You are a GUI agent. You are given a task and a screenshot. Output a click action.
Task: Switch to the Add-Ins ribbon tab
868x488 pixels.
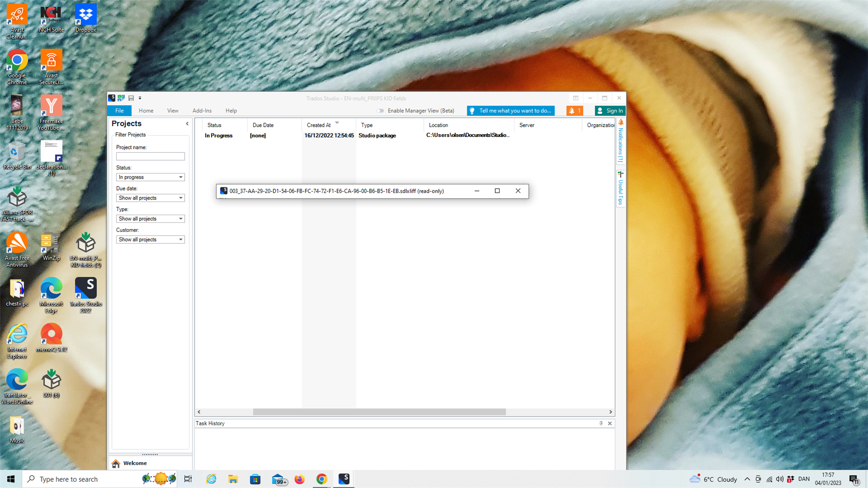pyautogui.click(x=202, y=110)
